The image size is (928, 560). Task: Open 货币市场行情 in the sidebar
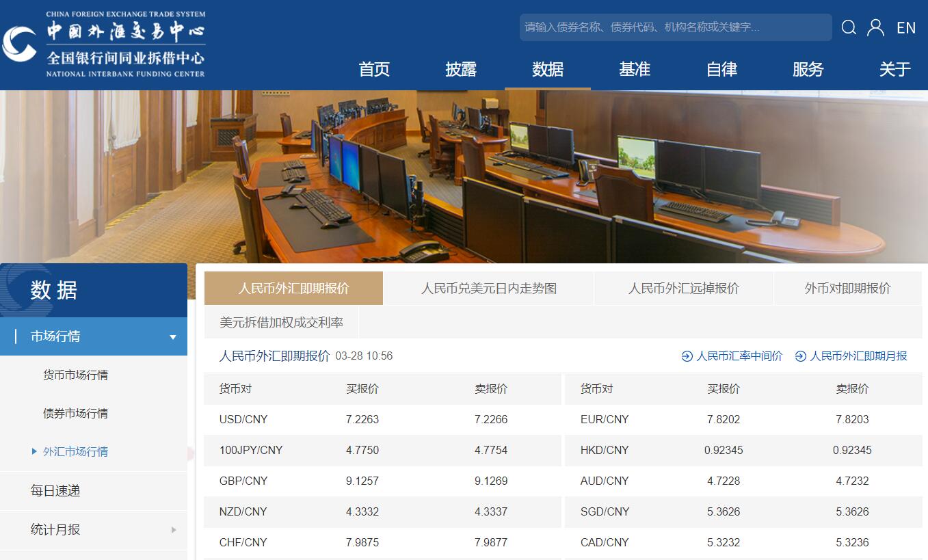click(x=75, y=375)
